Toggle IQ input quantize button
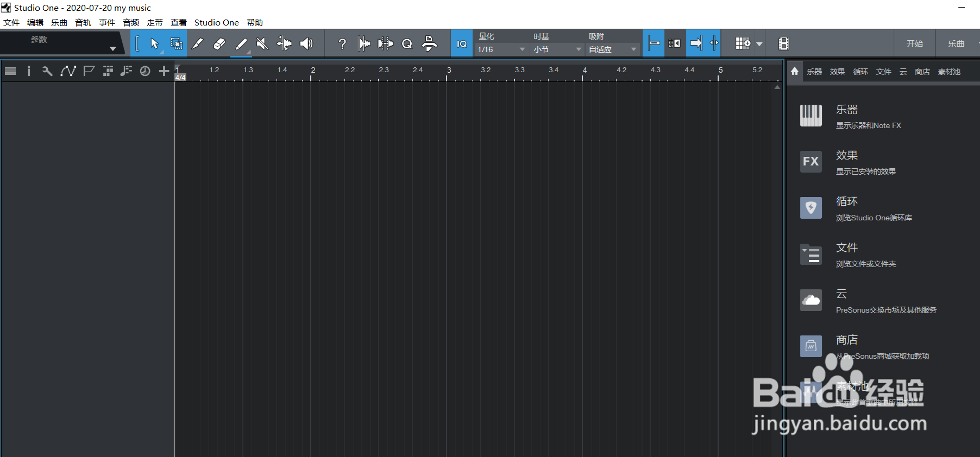Screen dimensions: 980x457 coord(462,43)
